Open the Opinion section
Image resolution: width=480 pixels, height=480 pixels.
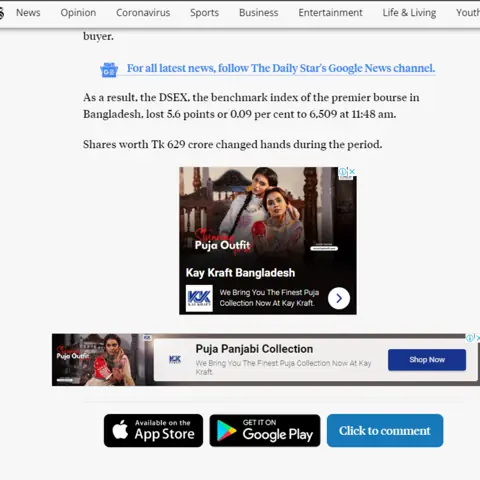click(x=78, y=13)
